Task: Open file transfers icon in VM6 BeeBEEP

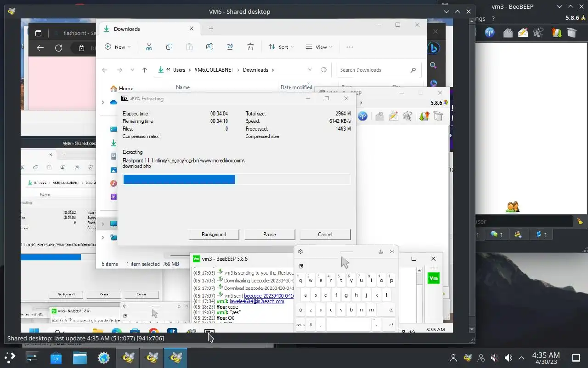Action: tap(424, 116)
